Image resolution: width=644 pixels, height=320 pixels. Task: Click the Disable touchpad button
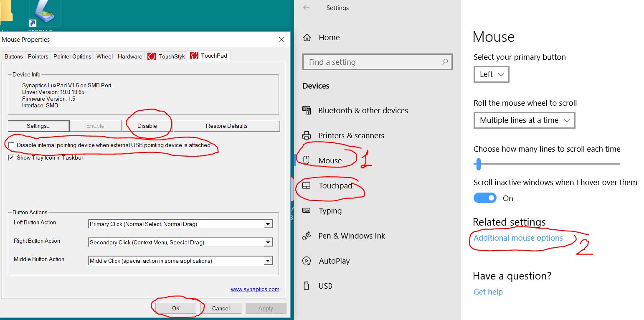pyautogui.click(x=147, y=126)
